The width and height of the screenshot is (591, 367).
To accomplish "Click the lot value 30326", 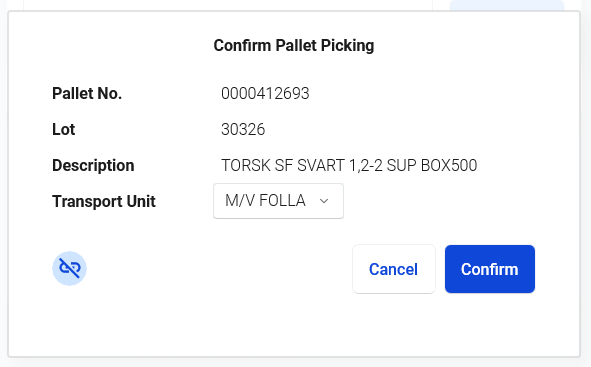I will [243, 129].
